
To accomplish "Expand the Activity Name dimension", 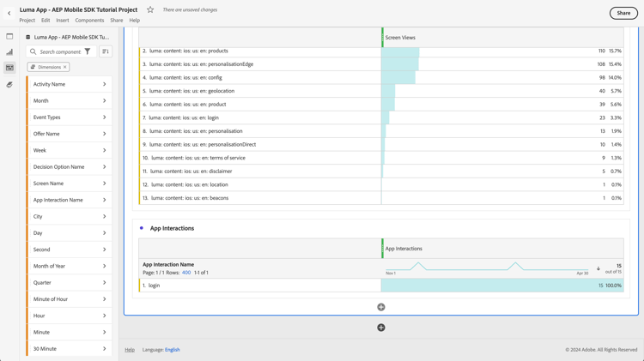I will (x=70, y=84).
